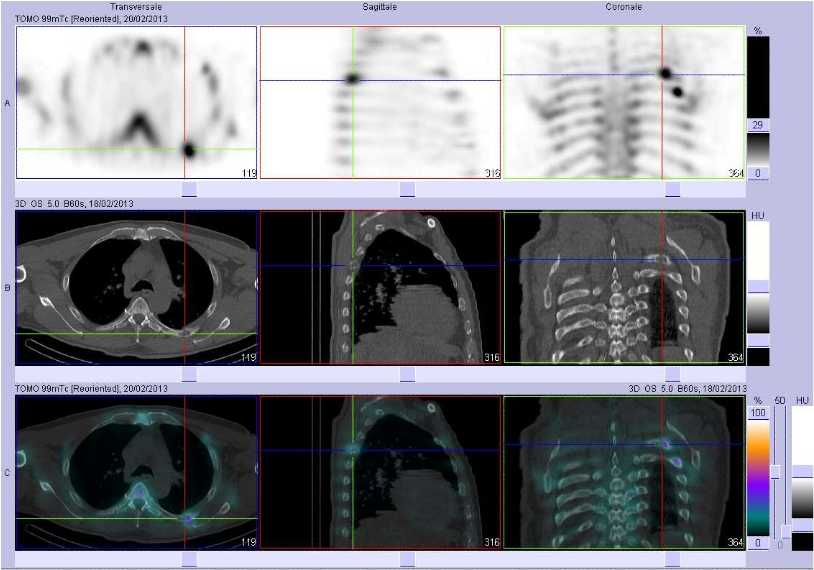This screenshot has width=814, height=570.
Task: Click slice number 364 on coronal CT image
Action: [736, 357]
